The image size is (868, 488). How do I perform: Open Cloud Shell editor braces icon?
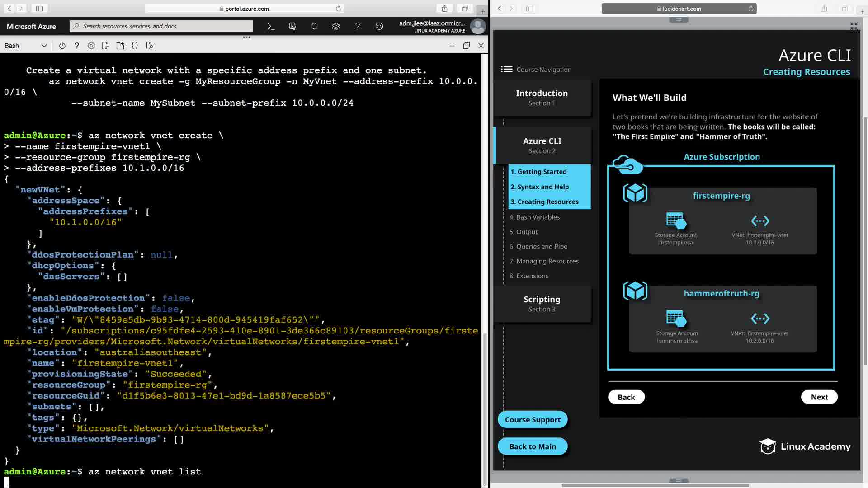tap(135, 46)
